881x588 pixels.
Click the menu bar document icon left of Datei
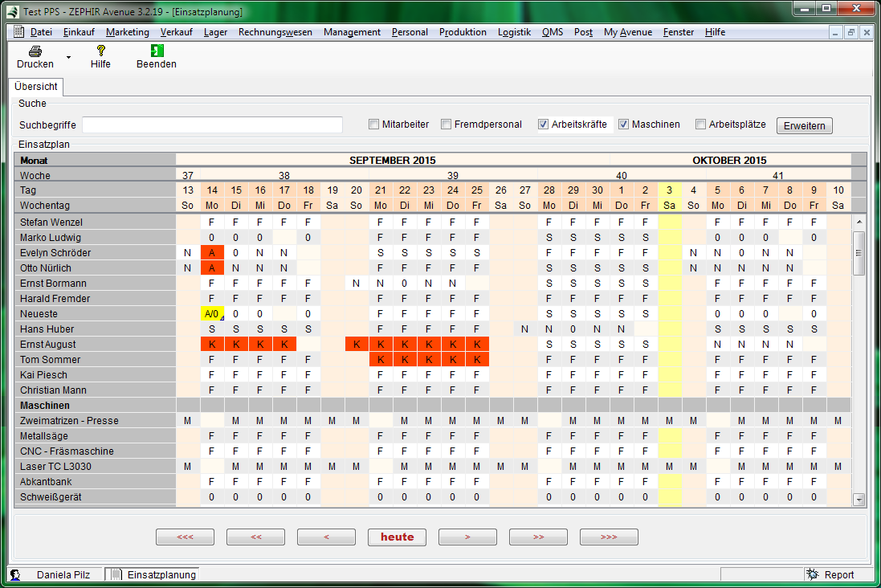[20, 32]
